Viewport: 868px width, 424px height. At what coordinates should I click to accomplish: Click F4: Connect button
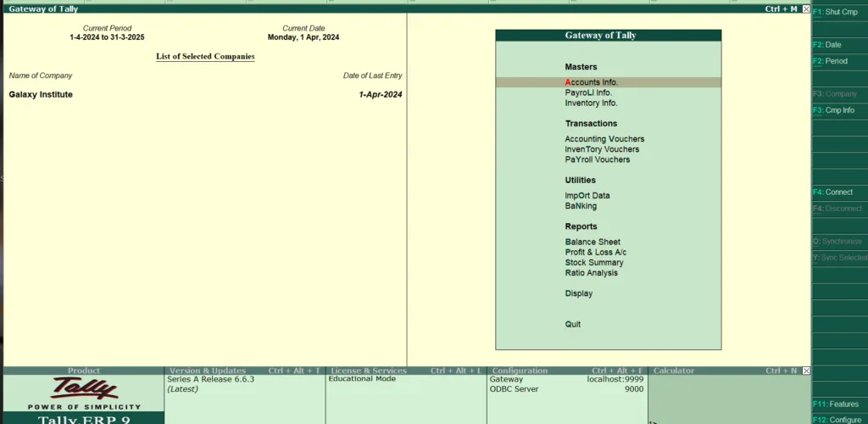[x=839, y=192]
